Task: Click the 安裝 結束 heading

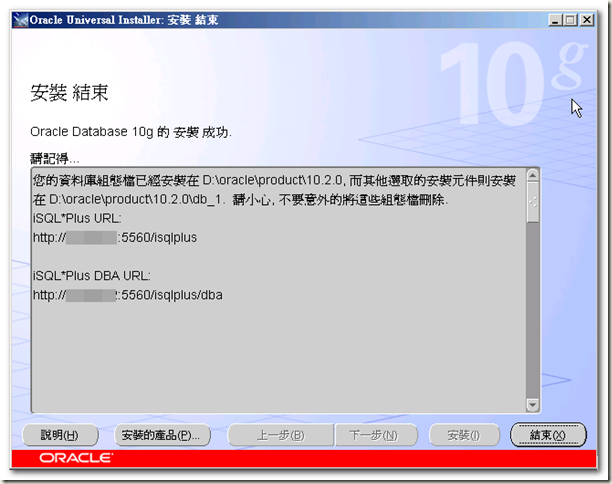Action: pyautogui.click(x=69, y=93)
